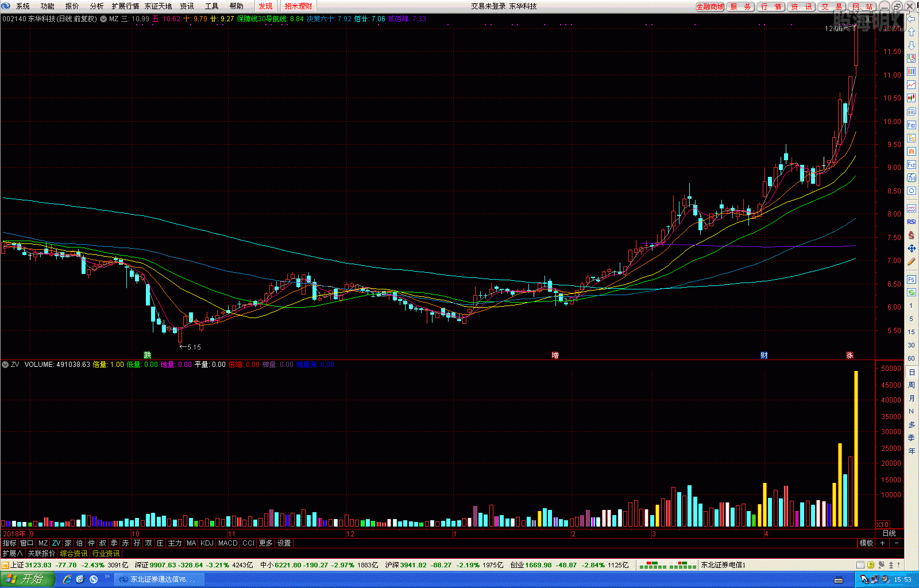Click the Windows 开始 start button
This screenshot has width=919, height=588.
(27, 579)
